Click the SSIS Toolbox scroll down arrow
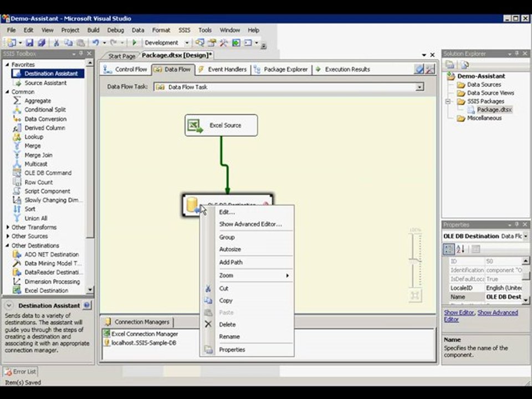Screen dimensions: 532x399 coord(90,290)
